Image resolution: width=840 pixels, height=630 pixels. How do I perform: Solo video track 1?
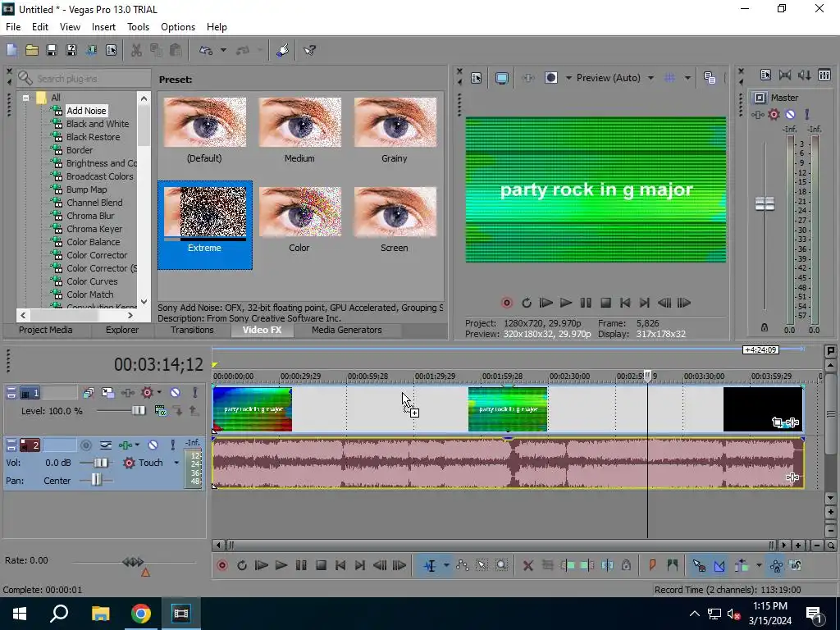pyautogui.click(x=195, y=393)
